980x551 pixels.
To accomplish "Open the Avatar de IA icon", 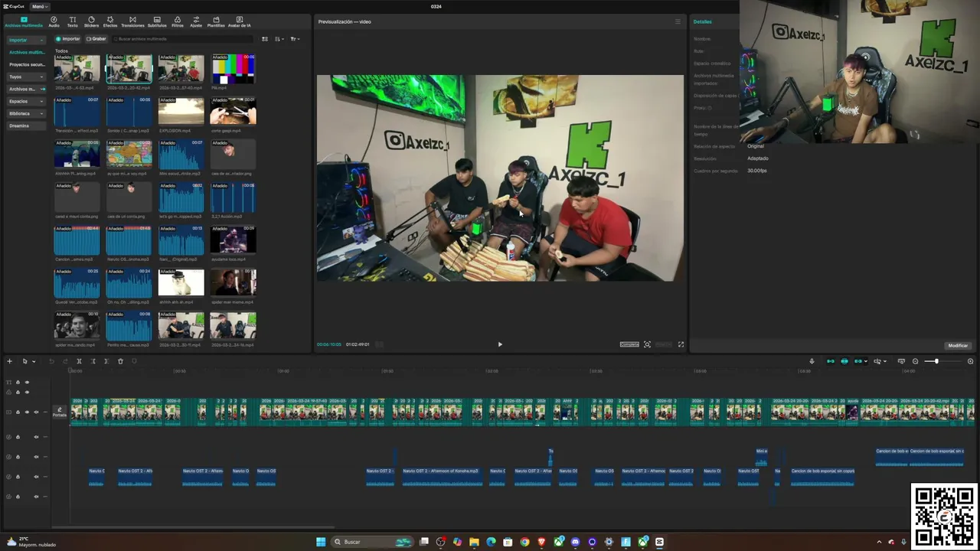I will (x=239, y=21).
